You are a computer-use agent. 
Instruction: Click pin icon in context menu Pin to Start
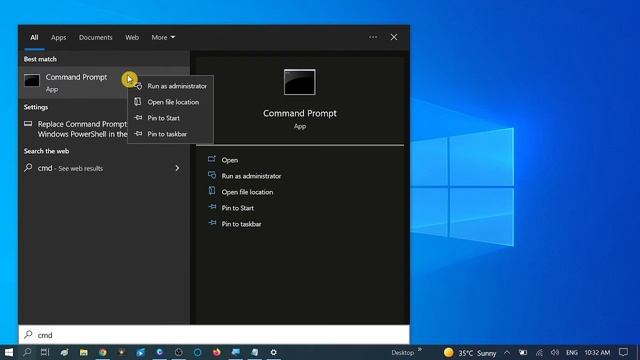pyautogui.click(x=138, y=118)
